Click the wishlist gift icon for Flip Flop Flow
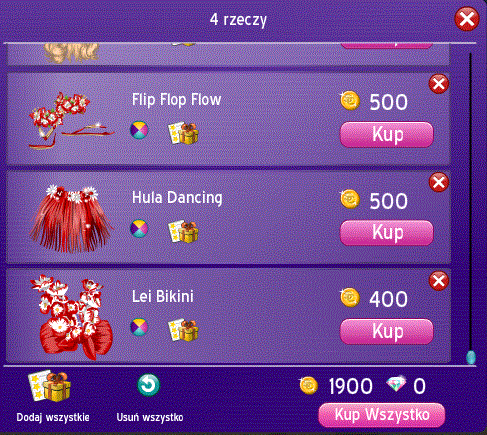This screenshot has width=487, height=435. pos(183,133)
